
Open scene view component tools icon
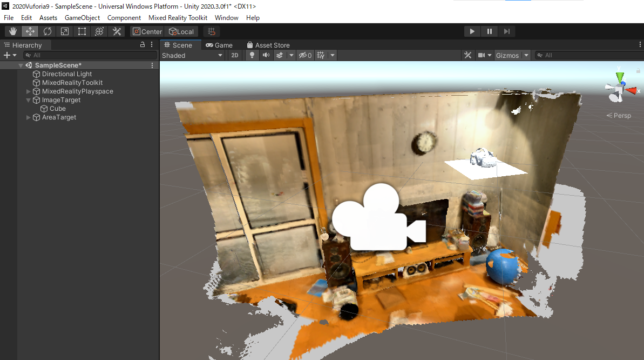pyautogui.click(x=468, y=55)
